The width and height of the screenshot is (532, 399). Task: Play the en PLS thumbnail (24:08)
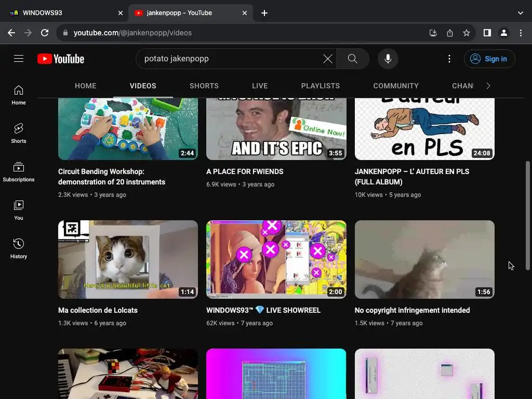coord(424,129)
